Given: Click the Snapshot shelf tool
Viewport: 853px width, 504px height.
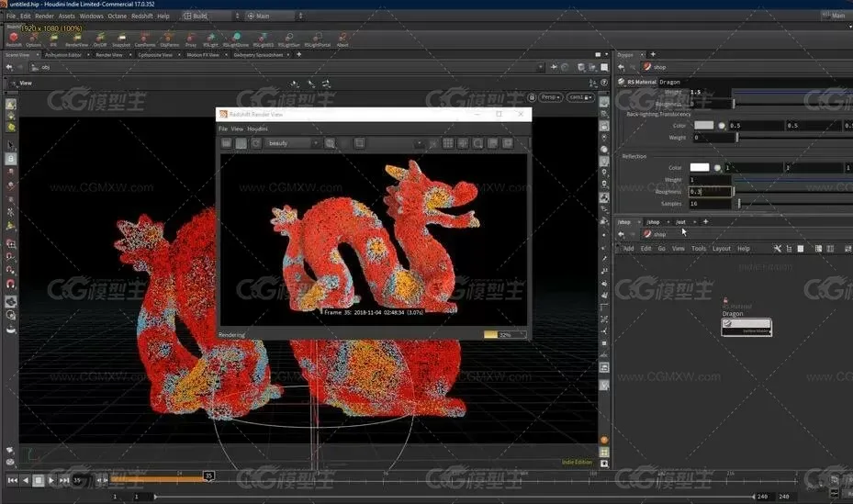Looking at the screenshot, I should click(121, 38).
